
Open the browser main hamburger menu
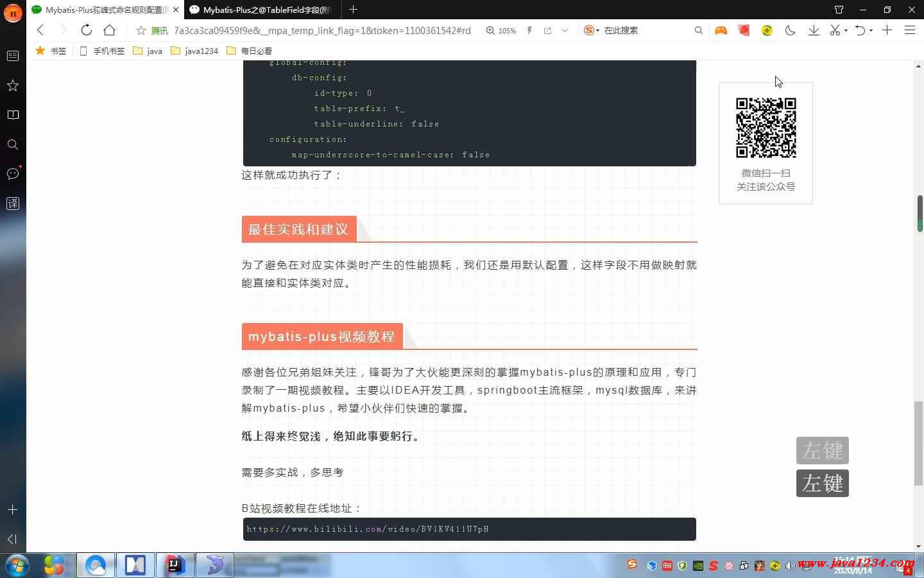click(910, 30)
